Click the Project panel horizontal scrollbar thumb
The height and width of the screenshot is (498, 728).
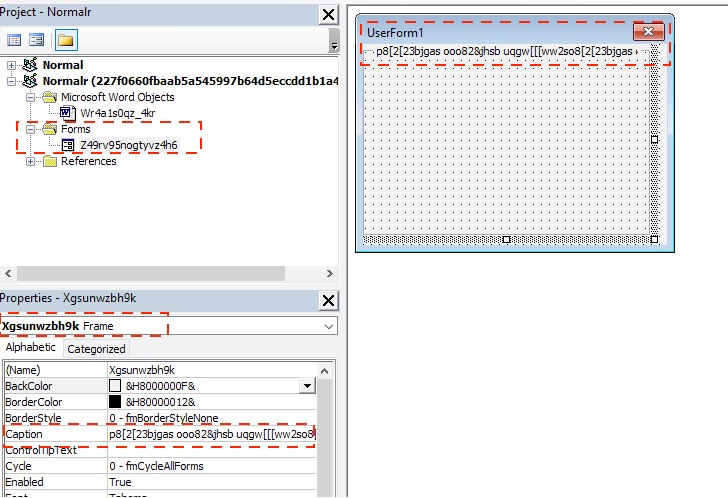click(x=151, y=273)
